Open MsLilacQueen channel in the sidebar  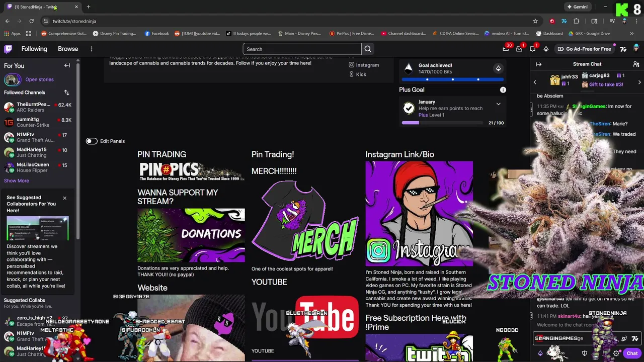tap(38, 167)
